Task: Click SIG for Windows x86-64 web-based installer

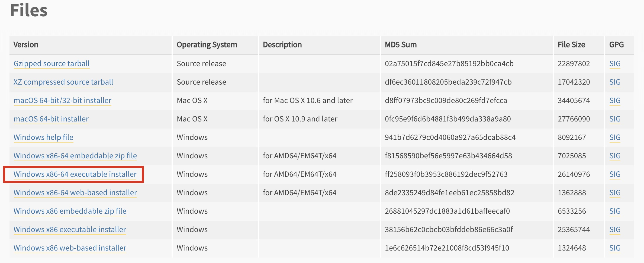Action: (x=615, y=193)
